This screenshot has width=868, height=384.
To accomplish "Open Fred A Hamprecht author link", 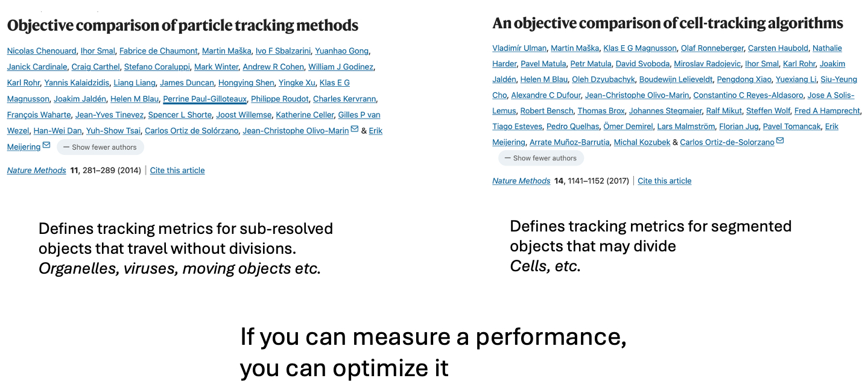I will click(x=828, y=111).
